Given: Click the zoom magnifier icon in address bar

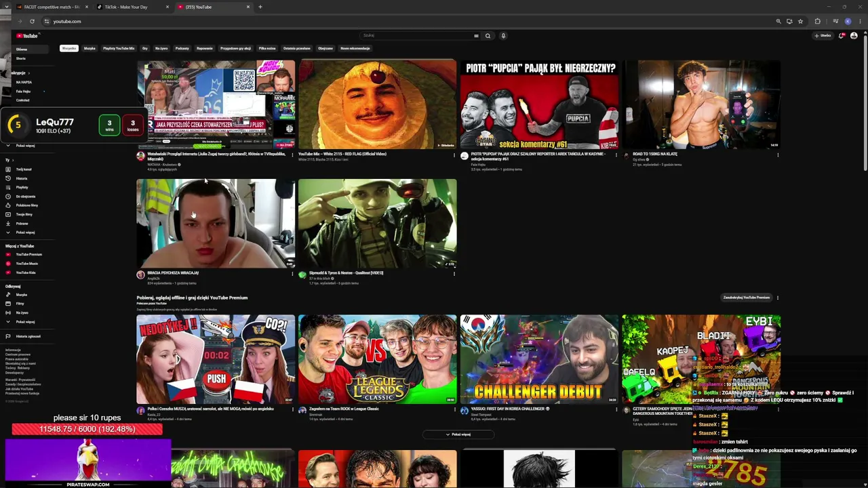Looking at the screenshot, I should pyautogui.click(x=778, y=21).
